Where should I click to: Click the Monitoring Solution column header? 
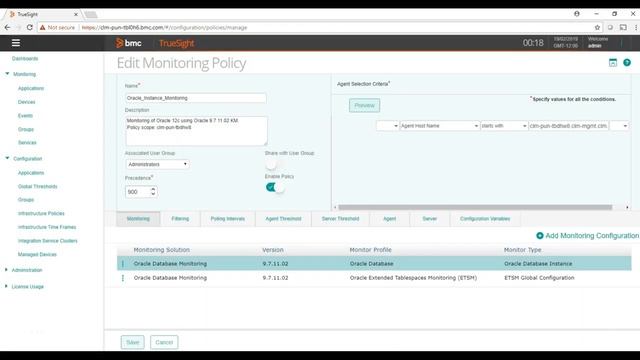[x=162, y=250]
